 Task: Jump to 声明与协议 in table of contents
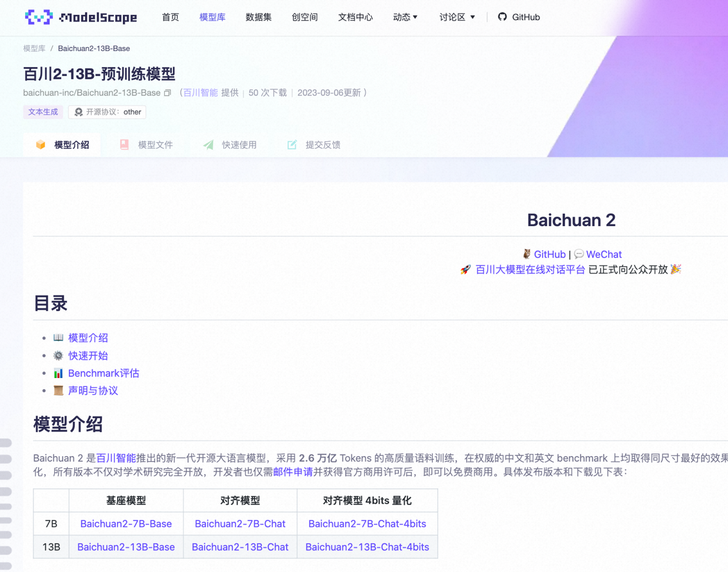point(93,390)
